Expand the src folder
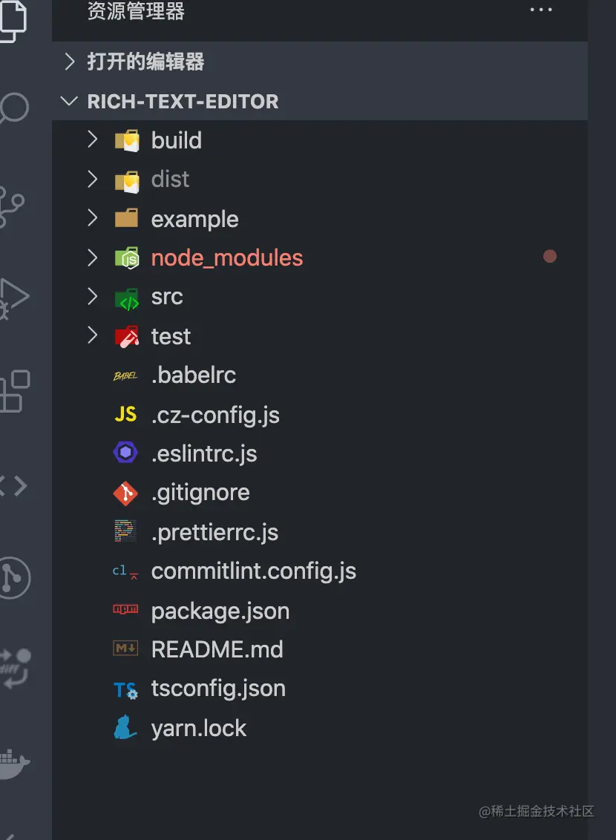The height and width of the screenshot is (840, 616). (x=167, y=297)
